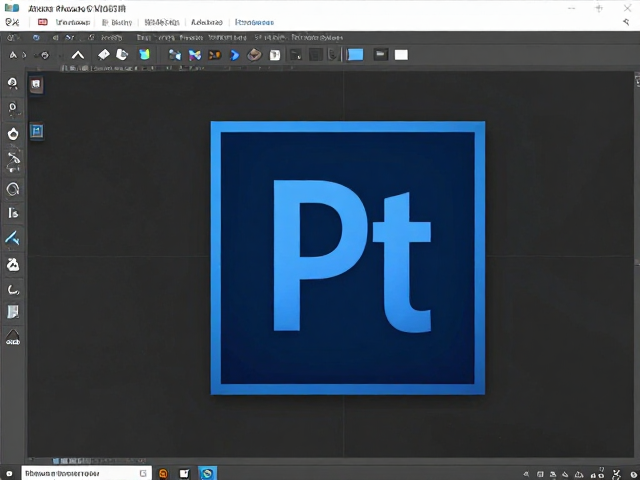Screen dimensions: 640x480
Task: Open the Start button on the taskbar
Action: (9, 474)
